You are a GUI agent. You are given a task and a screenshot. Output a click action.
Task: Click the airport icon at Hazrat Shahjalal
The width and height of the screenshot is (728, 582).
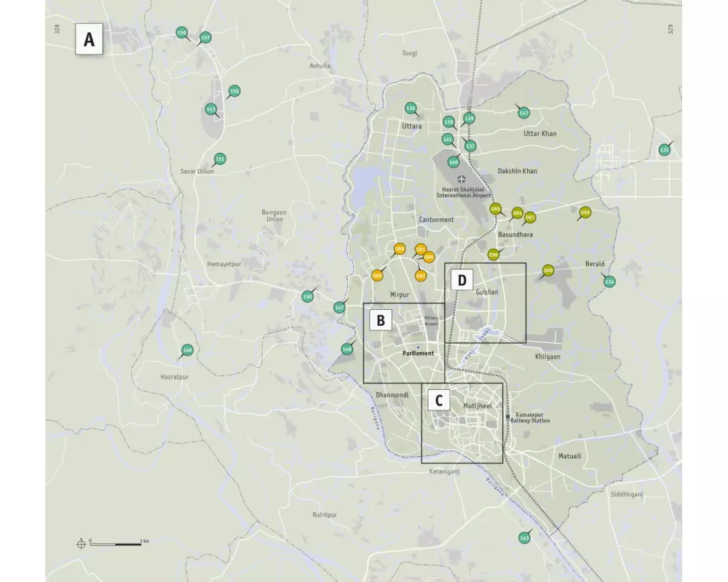[461, 179]
